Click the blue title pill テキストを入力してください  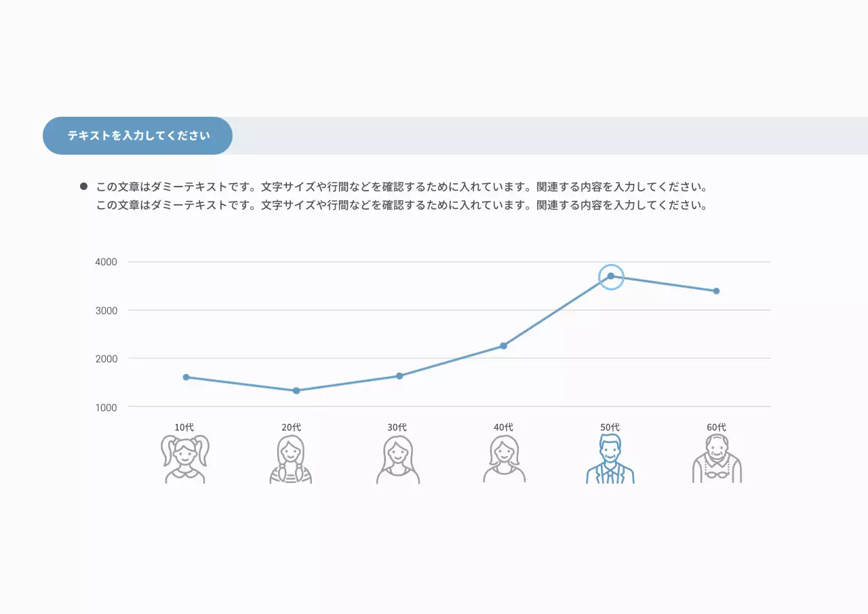tap(138, 136)
